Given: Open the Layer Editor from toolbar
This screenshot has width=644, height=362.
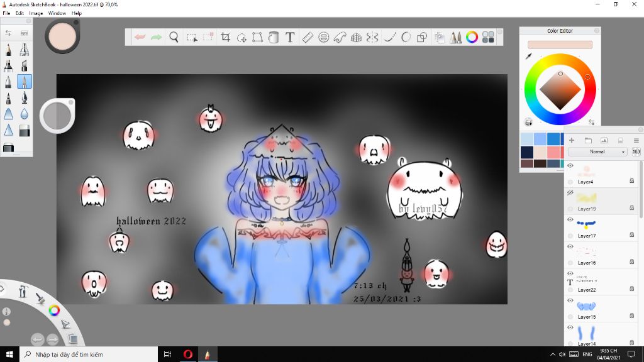Looking at the screenshot, I should 440,37.
